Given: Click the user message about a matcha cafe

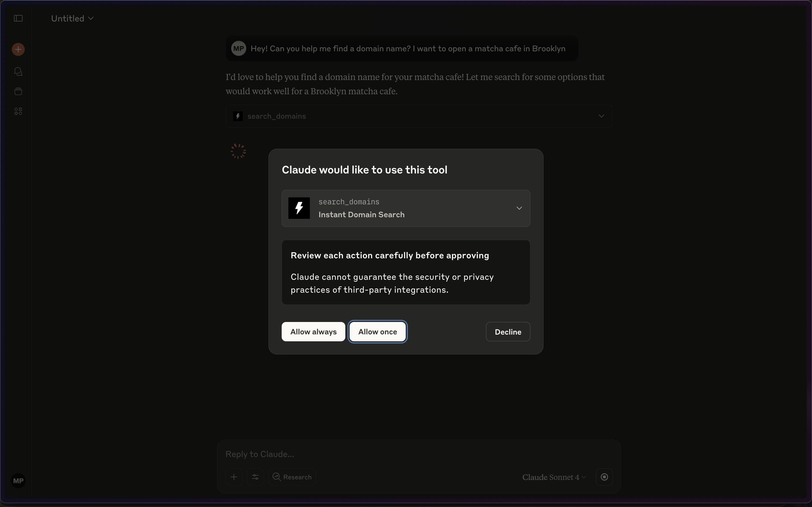Looking at the screenshot, I should [x=402, y=49].
